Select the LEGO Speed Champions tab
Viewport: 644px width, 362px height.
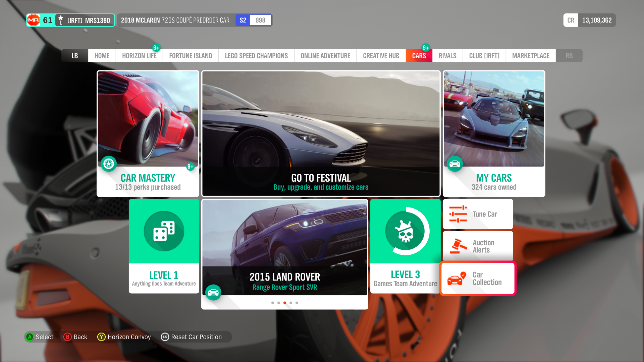(x=256, y=56)
